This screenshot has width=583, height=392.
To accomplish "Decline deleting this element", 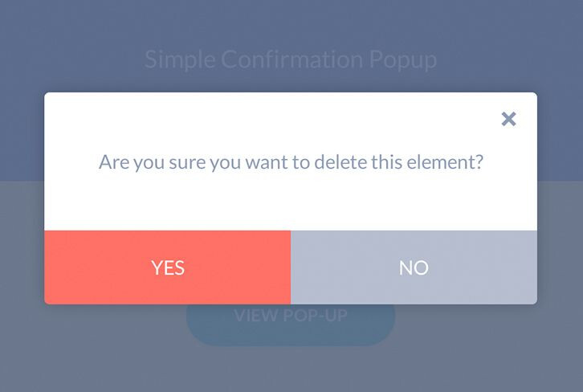I will pos(414,267).
